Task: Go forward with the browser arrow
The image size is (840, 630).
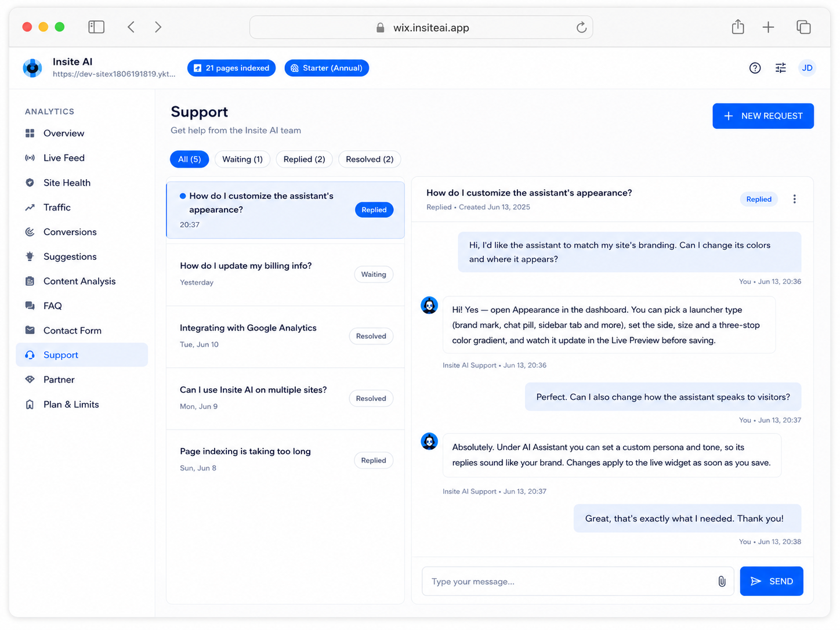Action: 158,27
